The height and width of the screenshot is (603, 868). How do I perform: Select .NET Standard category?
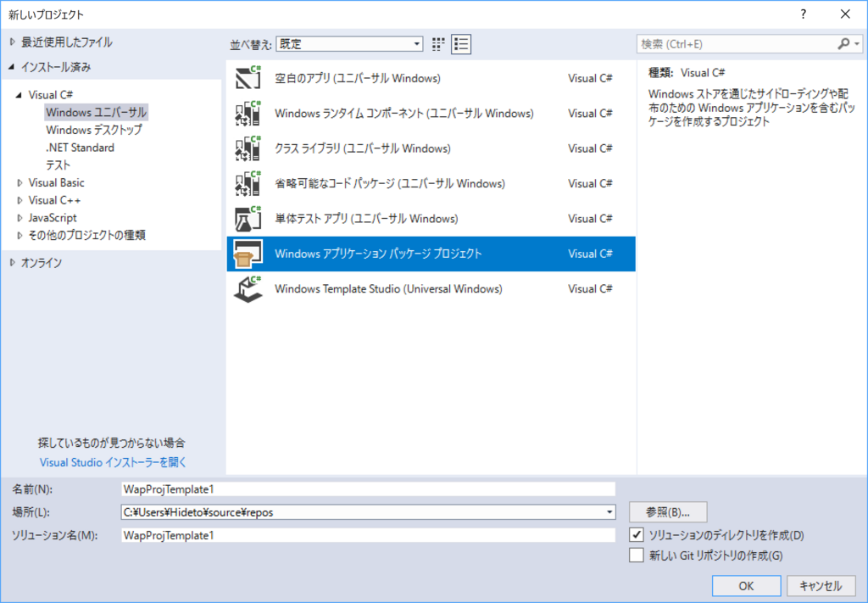pos(81,148)
